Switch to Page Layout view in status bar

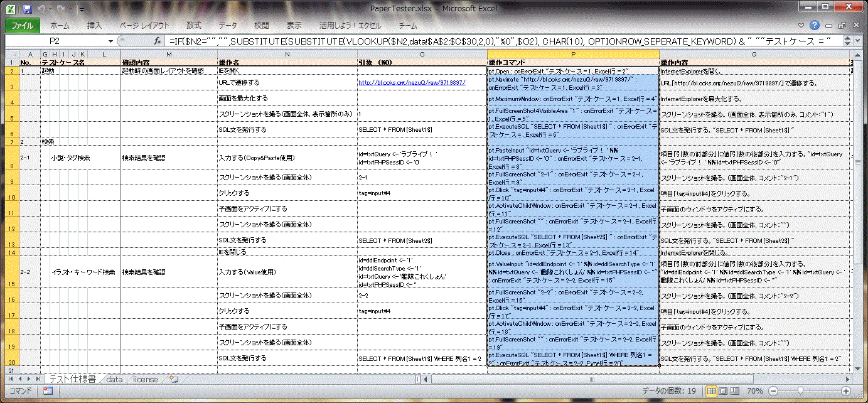724,391
